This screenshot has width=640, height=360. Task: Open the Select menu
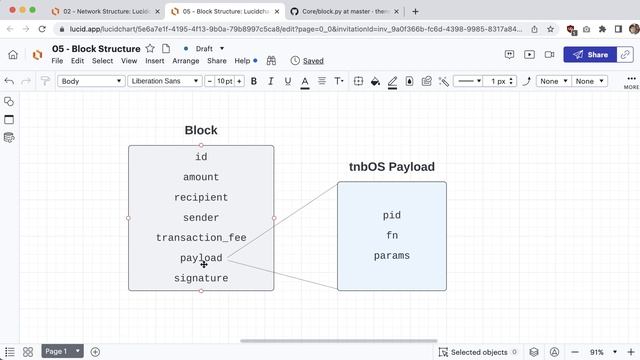coord(102,61)
